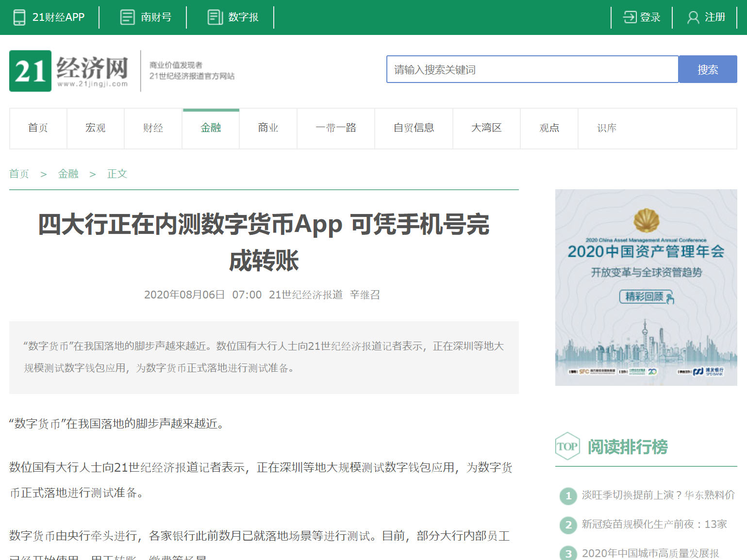Click the 搜索 search button
Screen dimensions: 747x560
[707, 69]
